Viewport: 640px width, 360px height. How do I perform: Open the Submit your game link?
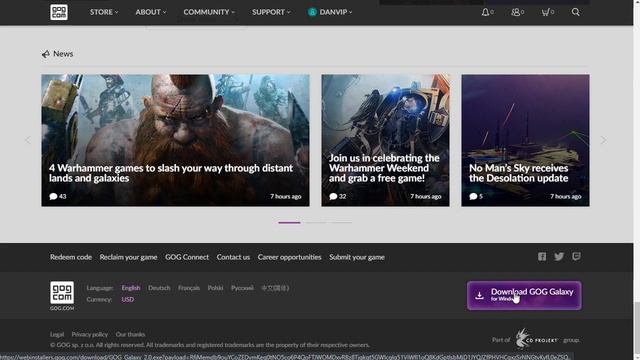(357, 257)
